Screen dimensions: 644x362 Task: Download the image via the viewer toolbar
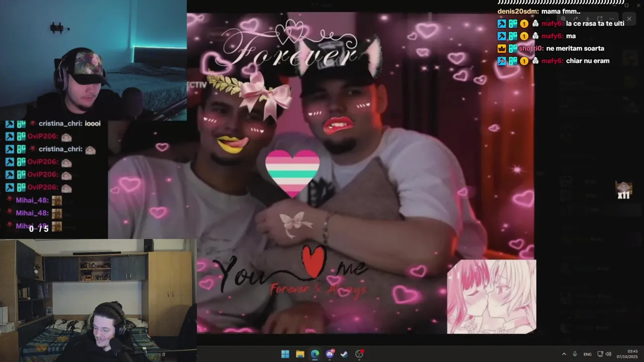click(x=588, y=19)
